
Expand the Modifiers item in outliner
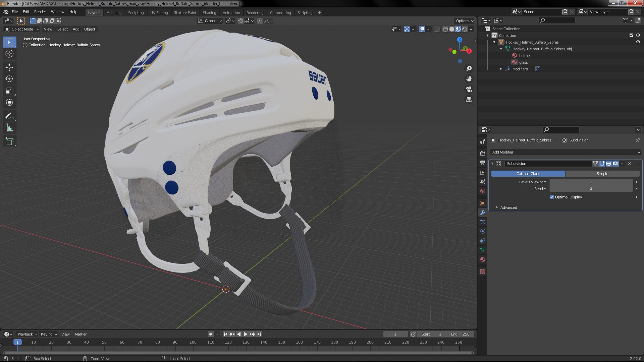501,69
